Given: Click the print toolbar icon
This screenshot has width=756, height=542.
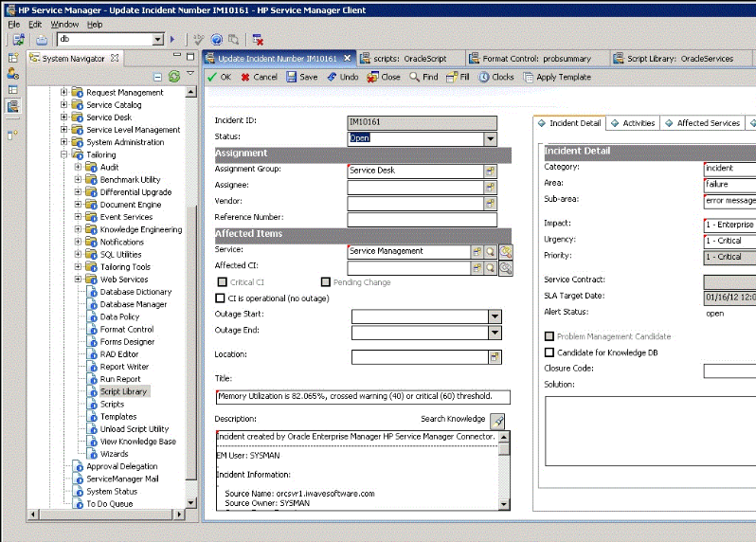Looking at the screenshot, I should [x=42, y=40].
